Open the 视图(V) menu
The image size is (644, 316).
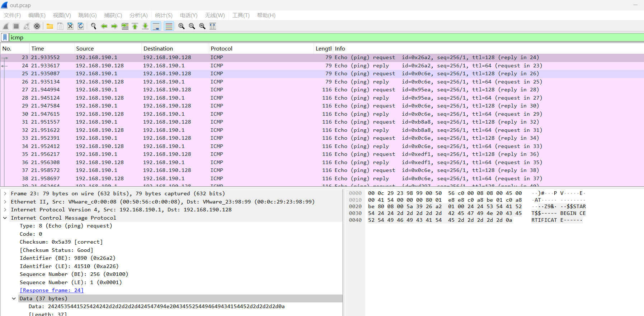click(62, 15)
